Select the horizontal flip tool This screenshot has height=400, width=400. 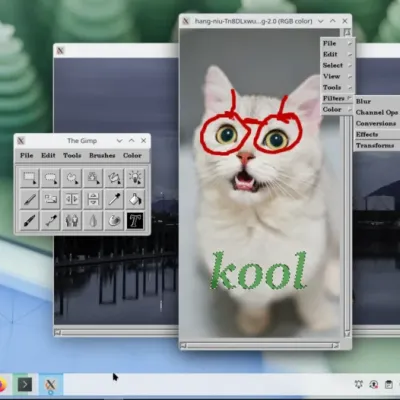(x=72, y=199)
